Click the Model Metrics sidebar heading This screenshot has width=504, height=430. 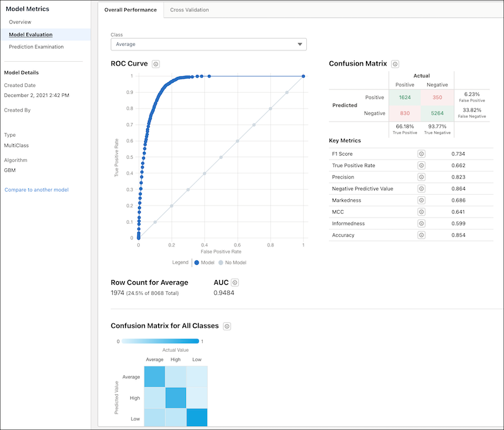click(27, 9)
